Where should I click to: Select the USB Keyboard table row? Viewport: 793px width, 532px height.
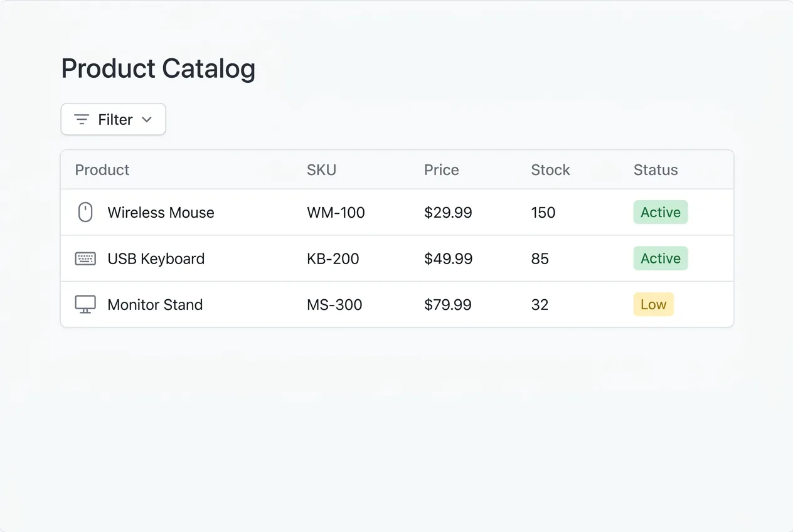pos(396,258)
